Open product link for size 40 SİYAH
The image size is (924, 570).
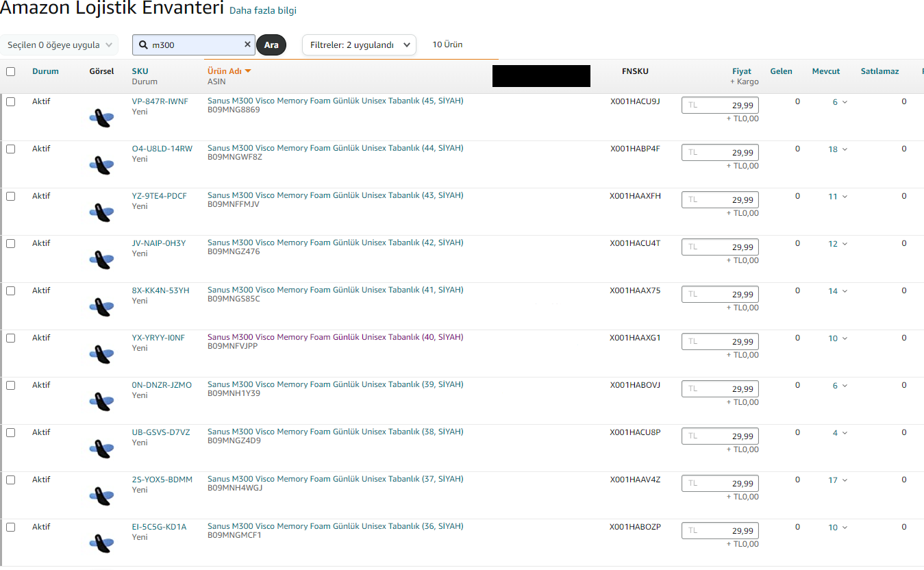[x=336, y=337]
